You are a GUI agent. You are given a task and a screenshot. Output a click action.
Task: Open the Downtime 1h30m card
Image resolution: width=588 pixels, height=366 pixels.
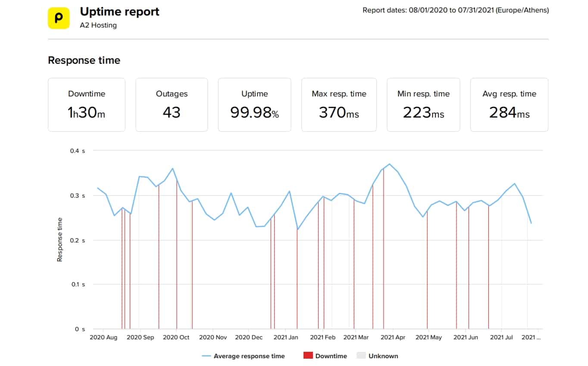click(87, 105)
